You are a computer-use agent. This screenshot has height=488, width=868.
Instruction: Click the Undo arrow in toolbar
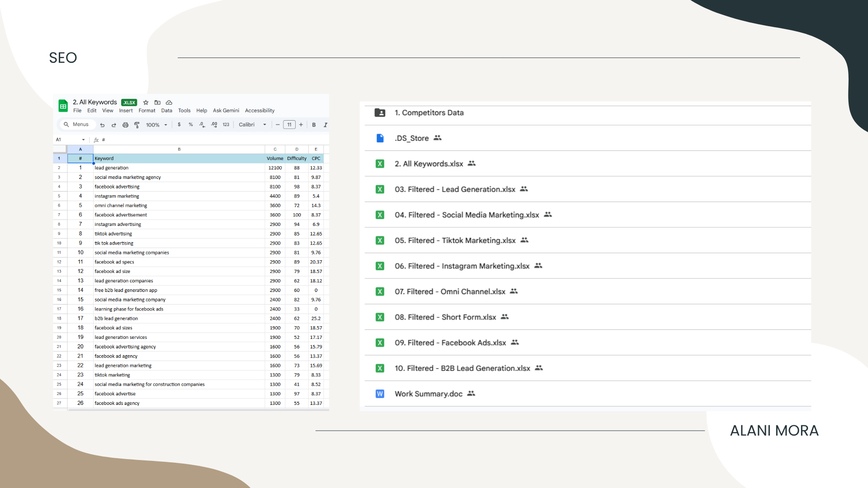103,125
